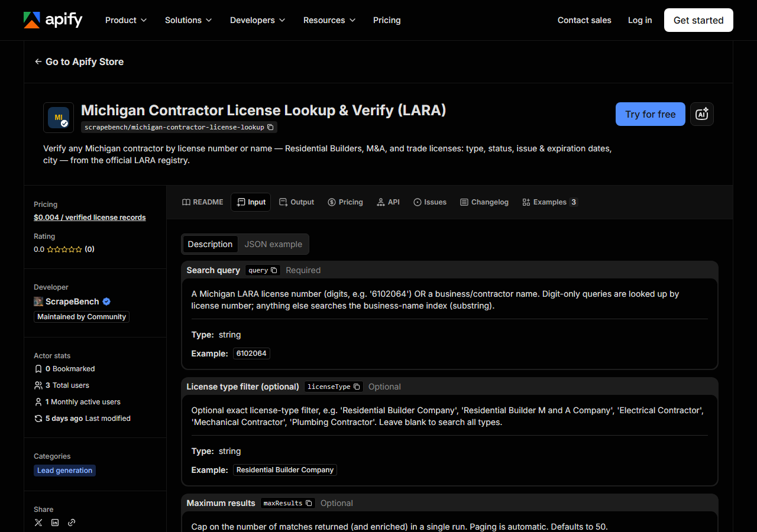Click the Bookmarked stat icon
The height and width of the screenshot is (532, 757).
coord(38,369)
